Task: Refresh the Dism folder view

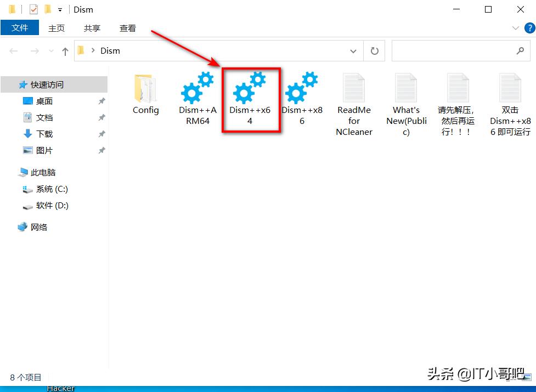Action: coord(375,51)
